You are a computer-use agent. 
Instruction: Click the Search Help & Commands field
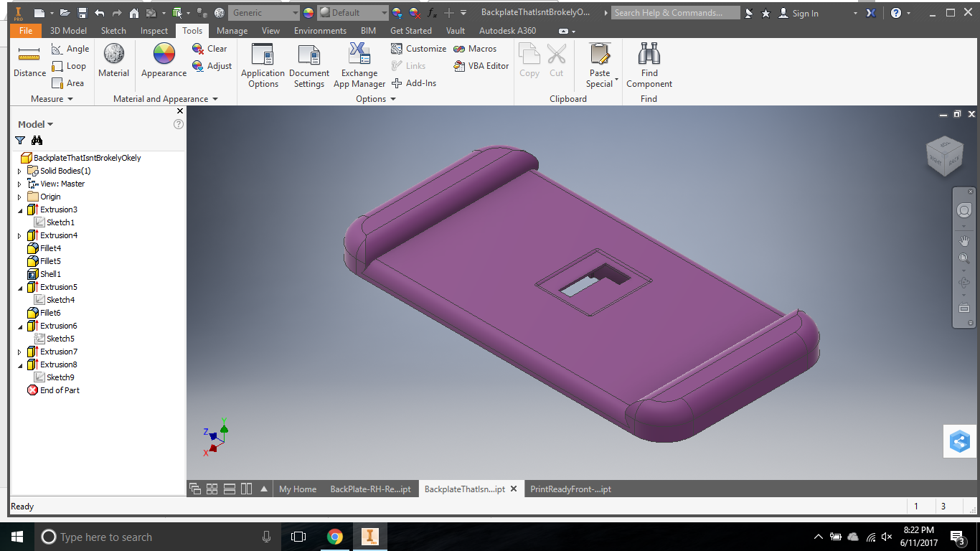click(x=675, y=13)
